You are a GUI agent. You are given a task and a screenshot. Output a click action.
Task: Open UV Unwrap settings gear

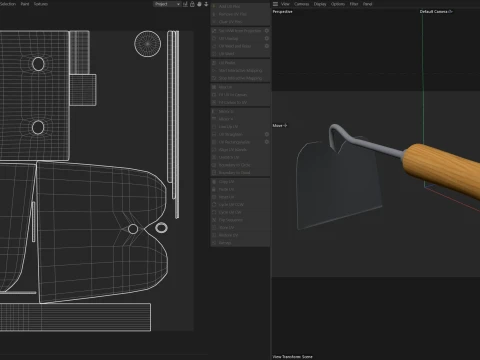coord(267,38)
